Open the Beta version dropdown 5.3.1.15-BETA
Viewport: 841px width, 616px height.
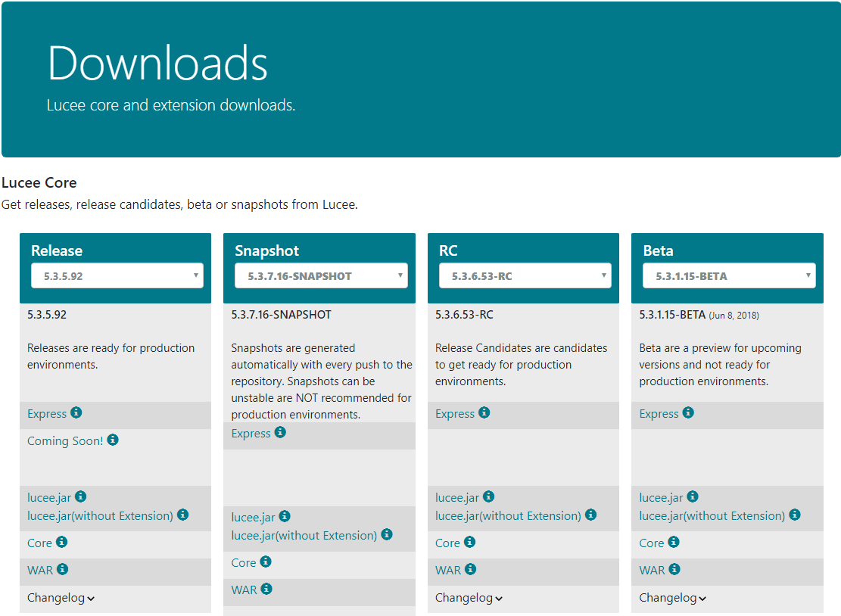[x=729, y=275]
